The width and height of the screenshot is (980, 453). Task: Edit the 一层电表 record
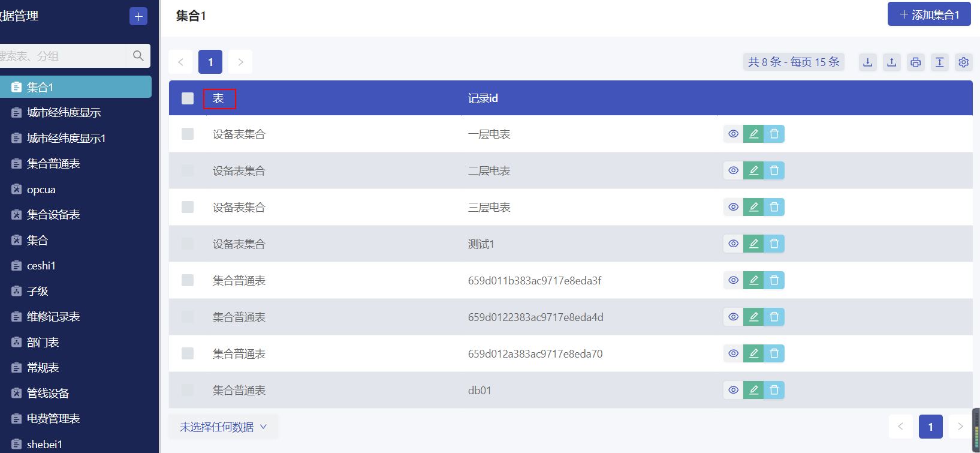pyautogui.click(x=753, y=134)
